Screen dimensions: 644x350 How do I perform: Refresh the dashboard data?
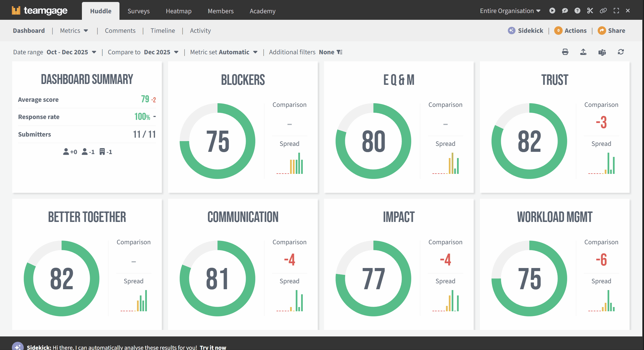coord(621,52)
